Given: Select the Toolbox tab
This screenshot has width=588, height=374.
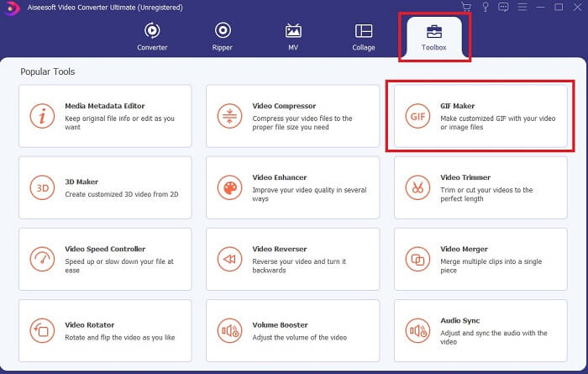Looking at the screenshot, I should 434,37.
